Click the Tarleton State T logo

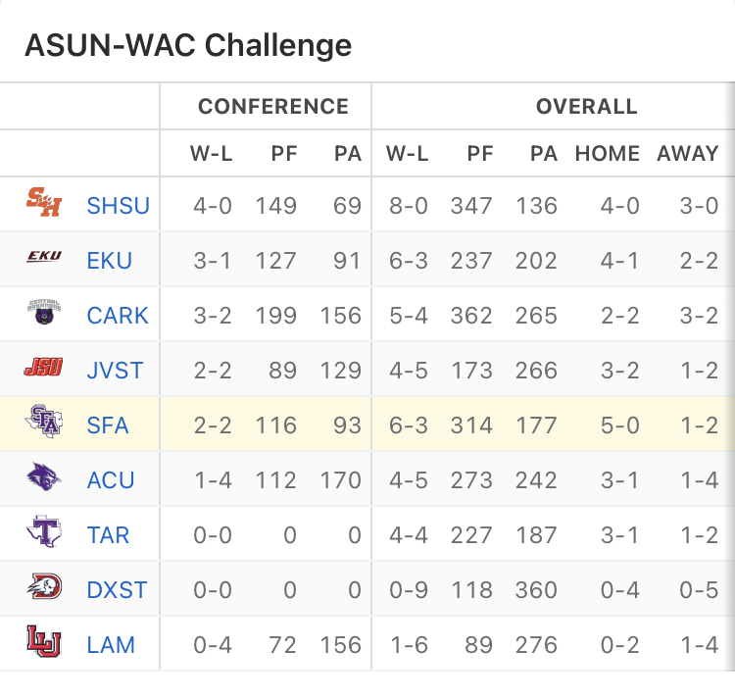(x=43, y=533)
